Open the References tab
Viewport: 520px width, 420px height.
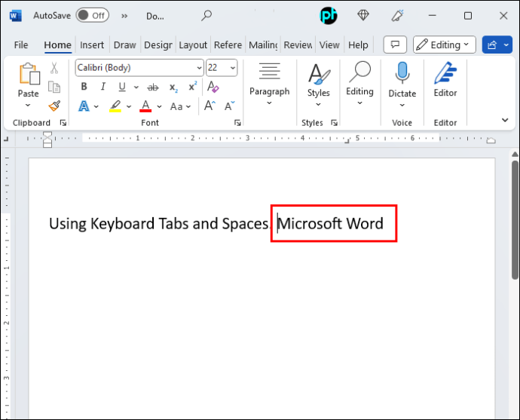click(228, 44)
